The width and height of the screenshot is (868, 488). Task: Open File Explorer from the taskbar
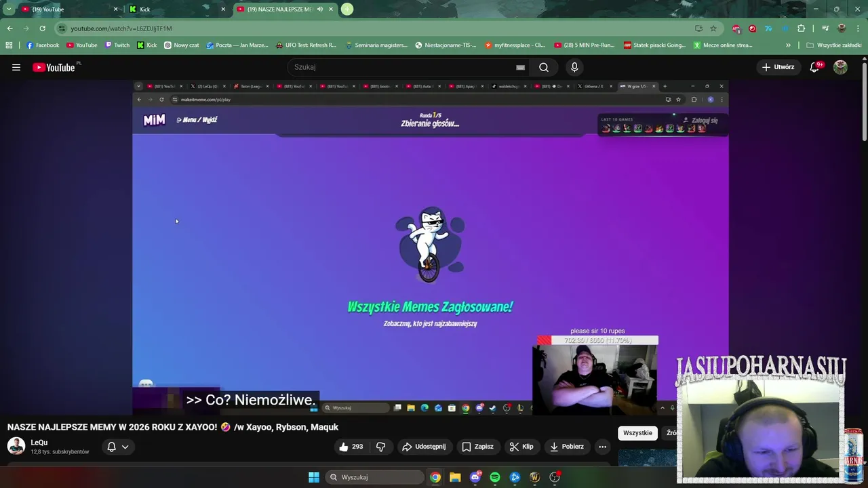click(x=455, y=477)
